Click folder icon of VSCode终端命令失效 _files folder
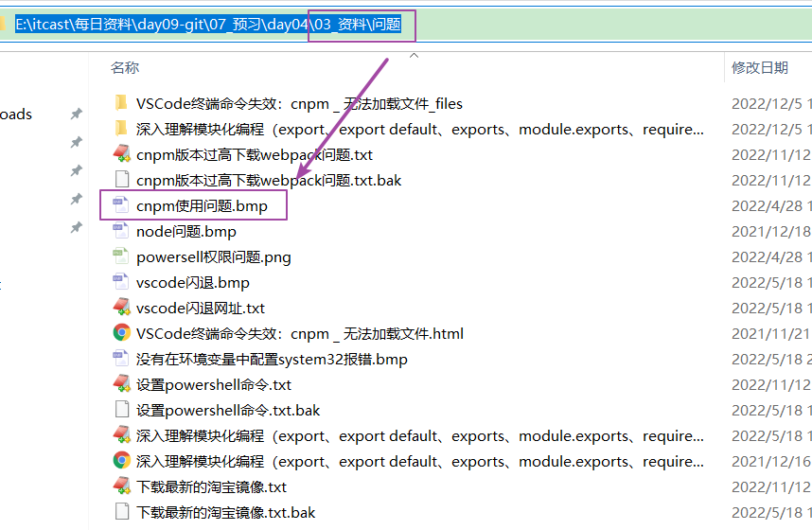 [120, 103]
